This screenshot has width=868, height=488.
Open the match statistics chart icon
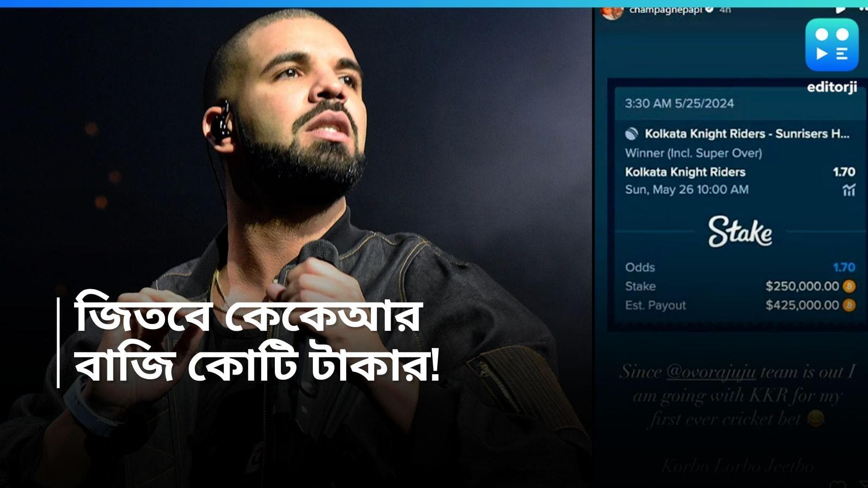point(849,190)
